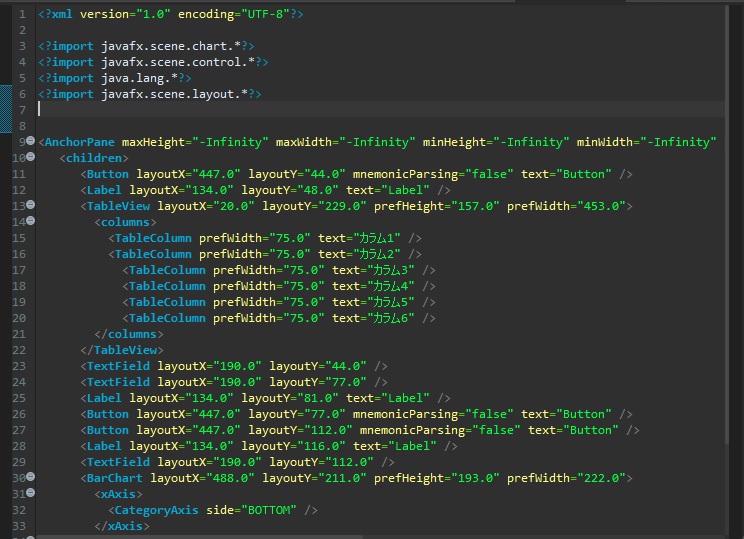The height and width of the screenshot is (539, 744).
Task: Click the xml version declaration line
Action: pos(170,14)
